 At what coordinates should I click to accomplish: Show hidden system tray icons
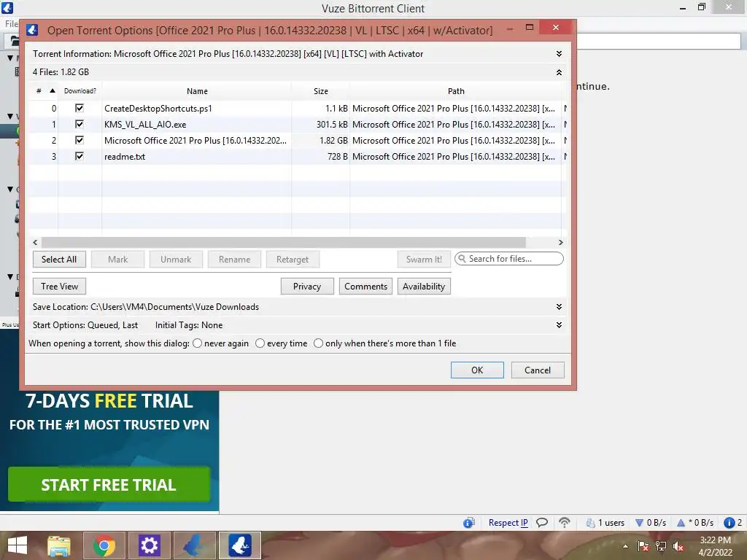click(625, 547)
